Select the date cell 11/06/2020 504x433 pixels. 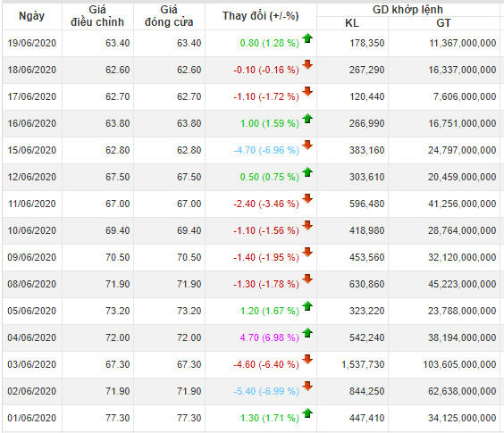click(x=32, y=204)
